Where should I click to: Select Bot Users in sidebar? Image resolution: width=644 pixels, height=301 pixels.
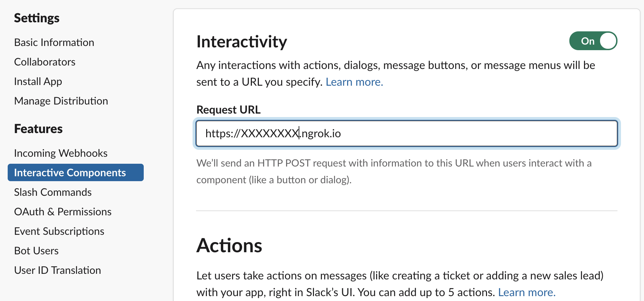pyautogui.click(x=36, y=251)
